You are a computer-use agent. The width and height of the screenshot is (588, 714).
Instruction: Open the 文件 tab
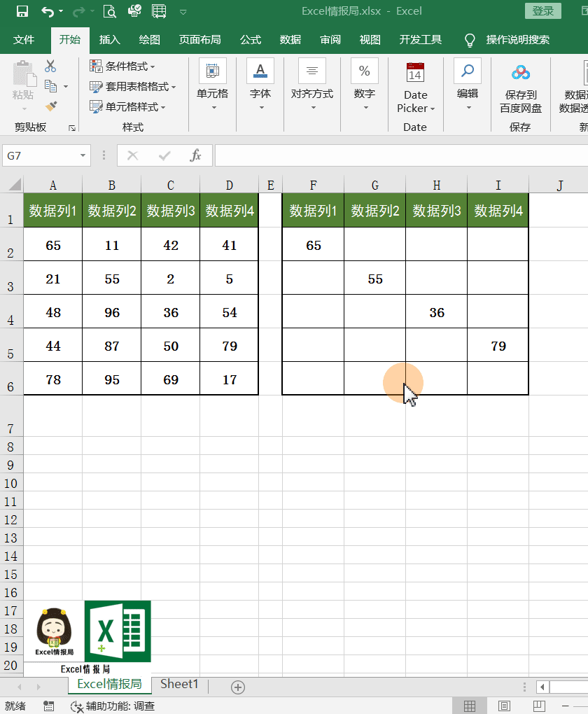tap(24, 40)
